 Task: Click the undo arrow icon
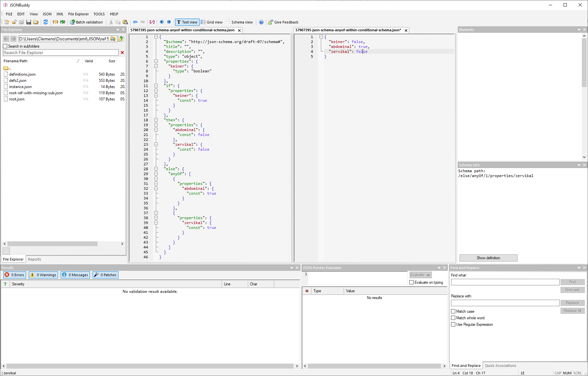click(135, 22)
